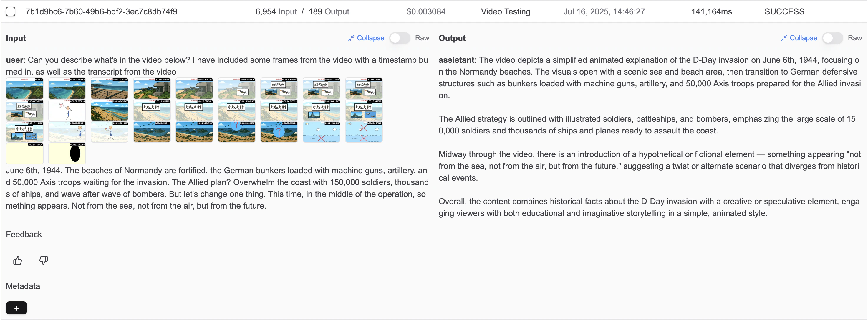Open the stick figure frame at 0:00:18.384051

tap(67, 132)
